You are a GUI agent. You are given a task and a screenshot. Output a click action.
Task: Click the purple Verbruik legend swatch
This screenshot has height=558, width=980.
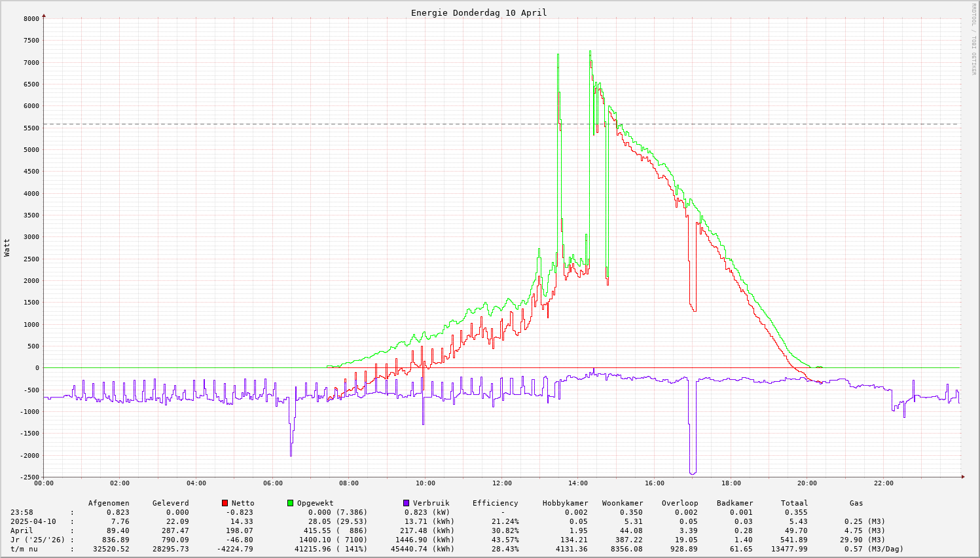pyautogui.click(x=407, y=503)
